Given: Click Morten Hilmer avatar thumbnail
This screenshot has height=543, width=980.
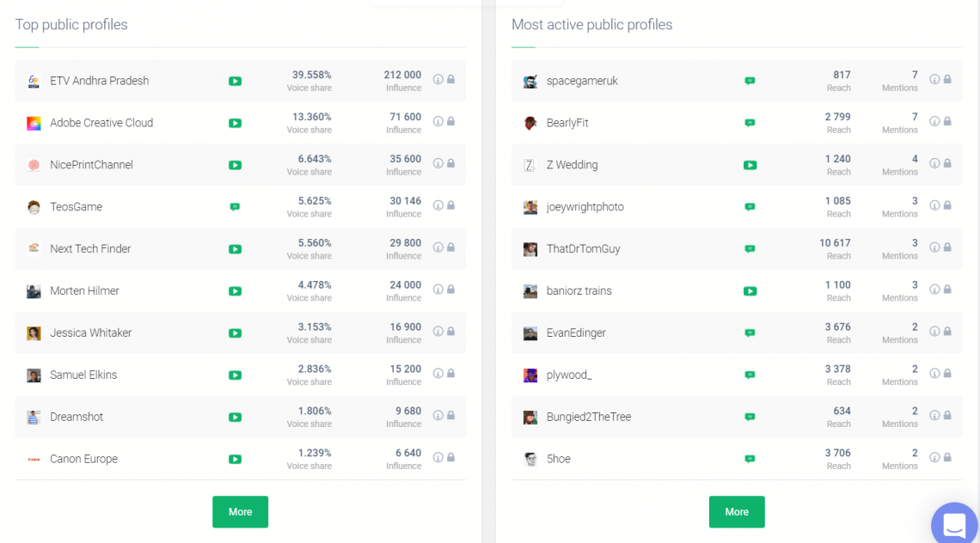Looking at the screenshot, I should coord(34,291).
